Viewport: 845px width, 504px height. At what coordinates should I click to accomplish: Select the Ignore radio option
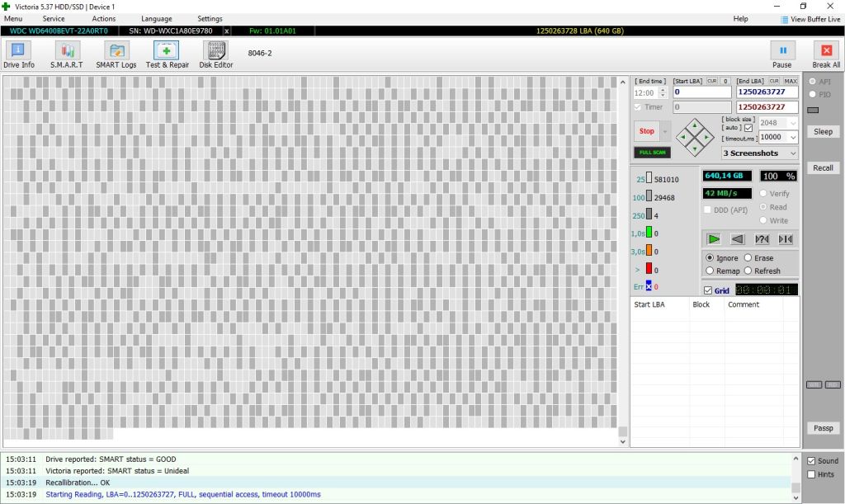[x=710, y=258]
